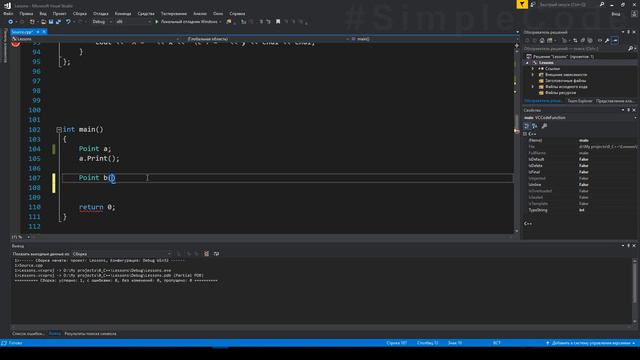Click the highlighted Preview Selected Items icon

click(x=615, y=40)
